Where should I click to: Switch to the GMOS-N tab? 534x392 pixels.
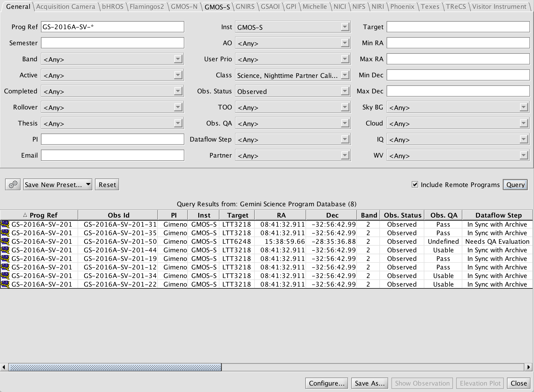point(184,6)
